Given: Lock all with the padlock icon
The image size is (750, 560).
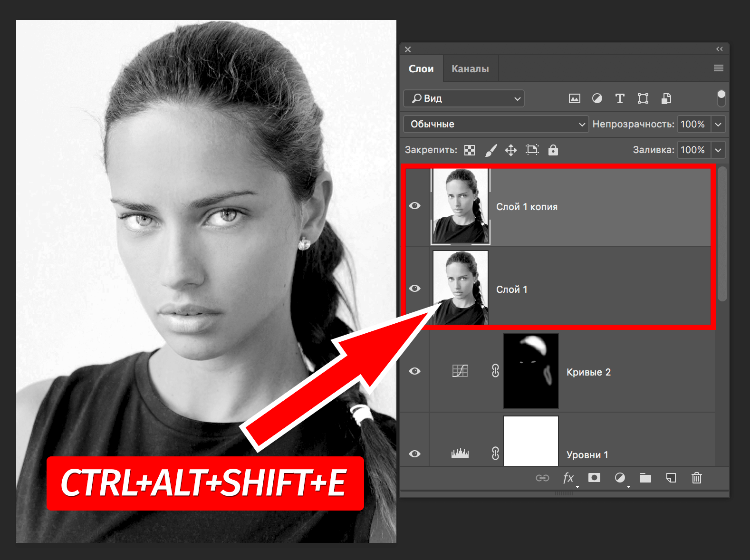Looking at the screenshot, I should click(553, 150).
